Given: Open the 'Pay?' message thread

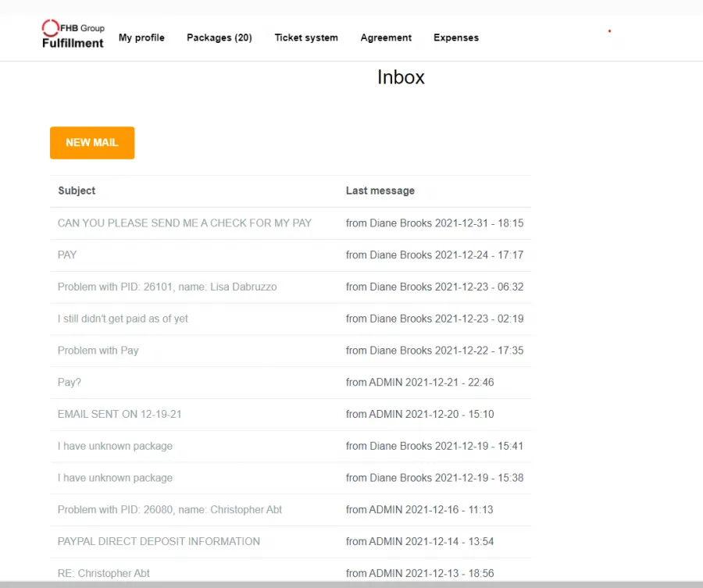Looking at the screenshot, I should [x=69, y=383].
